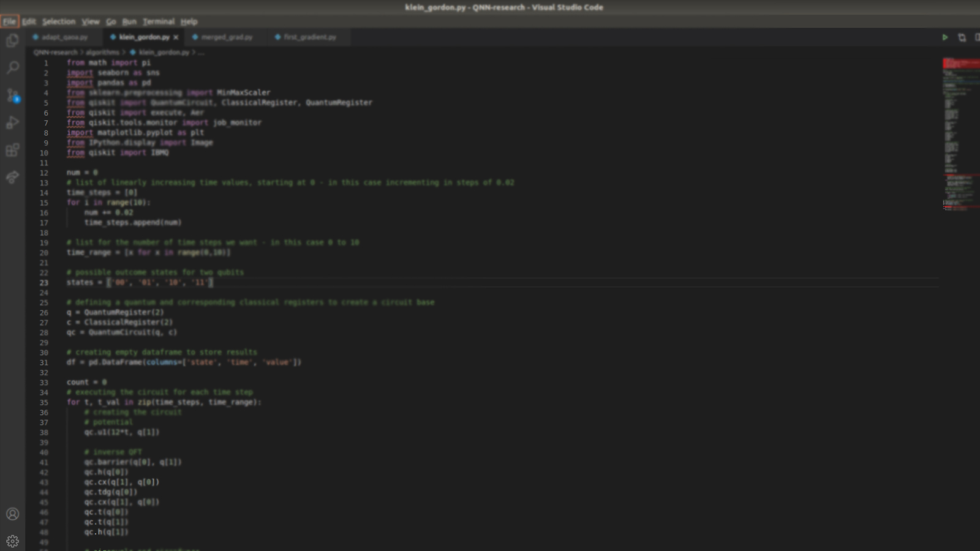
Task: Click the 'for t, t_val in zip' line
Action: point(164,403)
